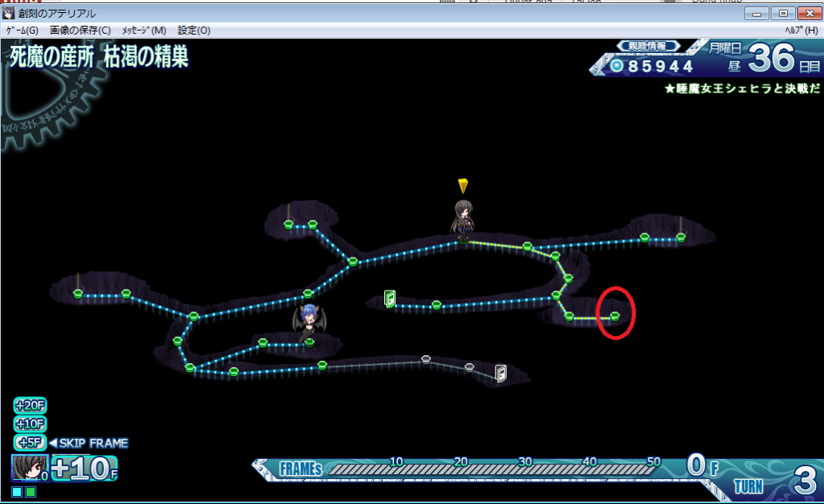Open the ゲーム(G) menu
824x504 pixels.
click(x=22, y=31)
